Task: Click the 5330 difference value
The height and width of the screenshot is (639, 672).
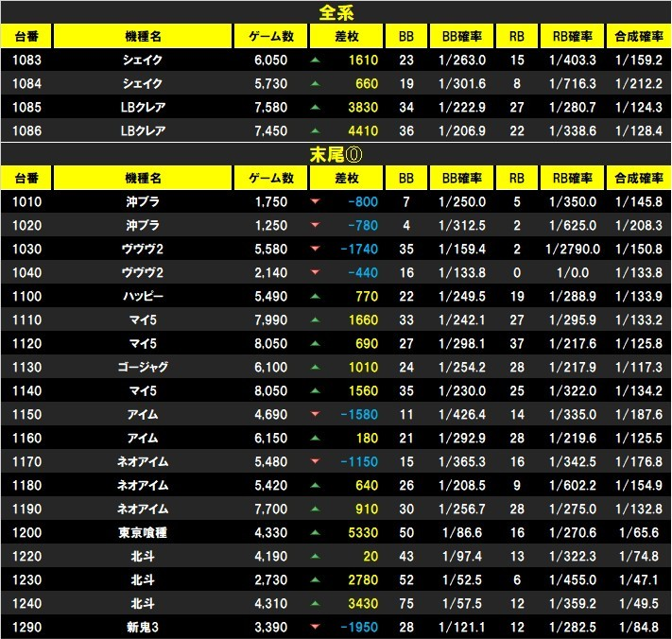Action: 363,533
